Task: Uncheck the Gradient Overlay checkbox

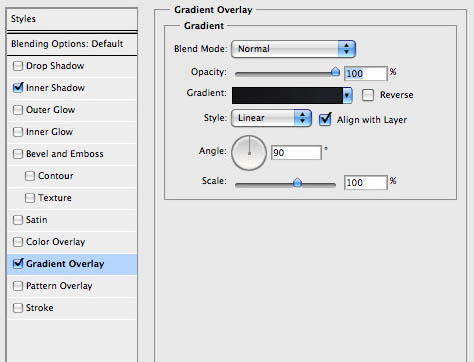Action: click(x=18, y=264)
